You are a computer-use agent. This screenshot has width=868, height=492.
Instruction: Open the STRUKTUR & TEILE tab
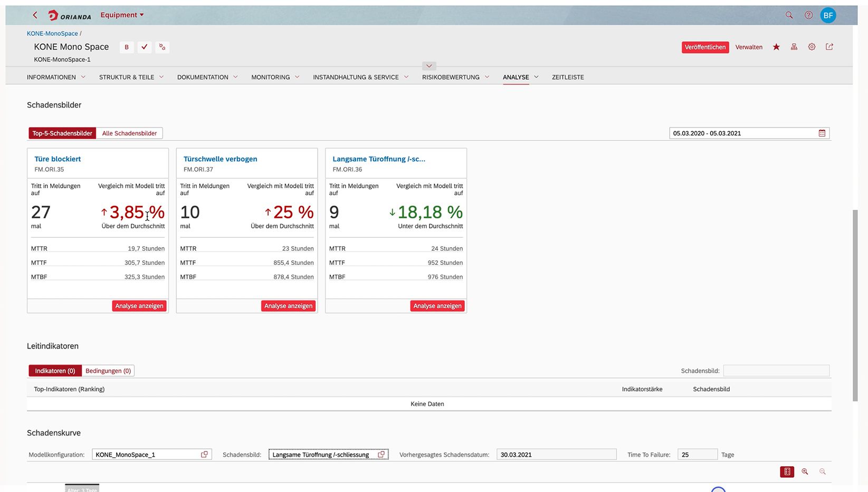[127, 77]
